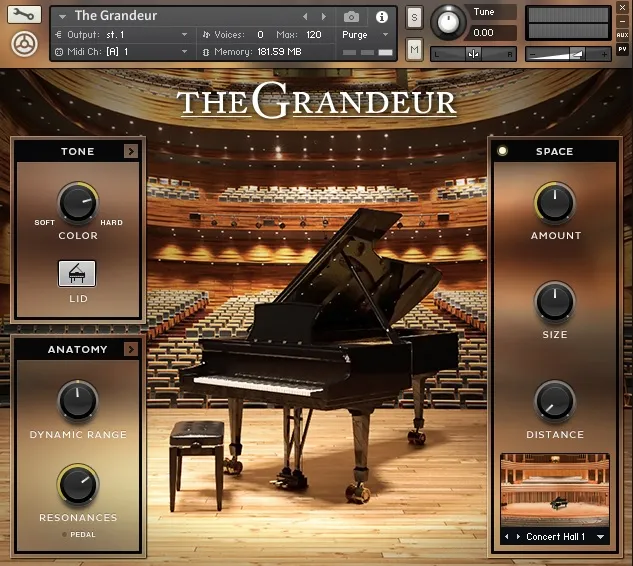Select previous reverb room with left arrow
This screenshot has height=566, width=633.
(x=507, y=537)
